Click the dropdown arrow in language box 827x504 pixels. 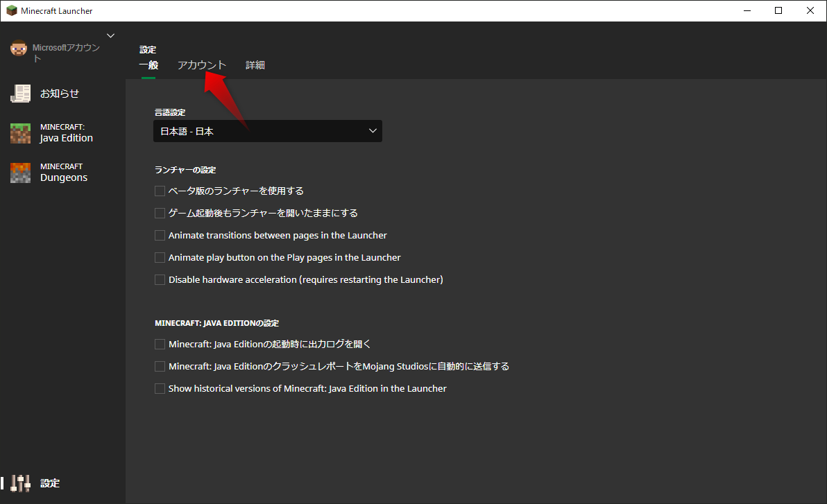[x=373, y=131]
